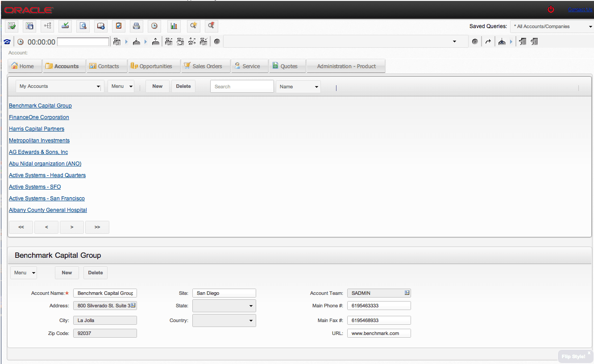The width and height of the screenshot is (594, 364).
Task: Open the Site Map icon
Action: click(x=47, y=26)
